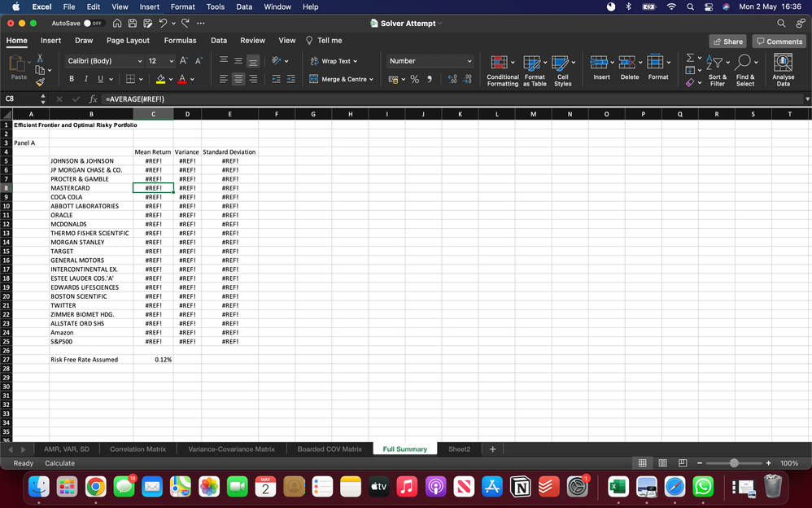The width and height of the screenshot is (812, 508).
Task: Expand the fill colour dropdown arrow
Action: (x=170, y=79)
